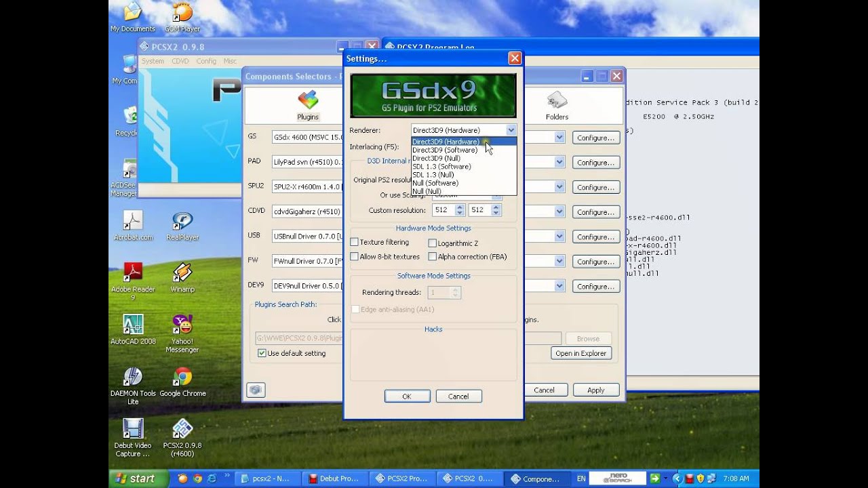Image resolution: width=868 pixels, height=488 pixels.
Task: Click Firefox quick launch icon in taskbar
Action: point(182,479)
